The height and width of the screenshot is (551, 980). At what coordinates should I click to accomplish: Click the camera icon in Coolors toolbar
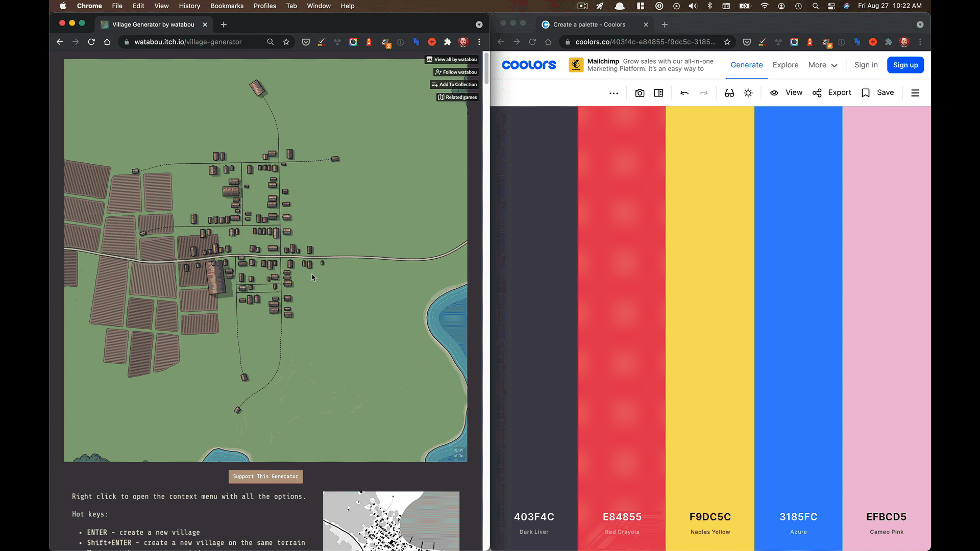(640, 93)
